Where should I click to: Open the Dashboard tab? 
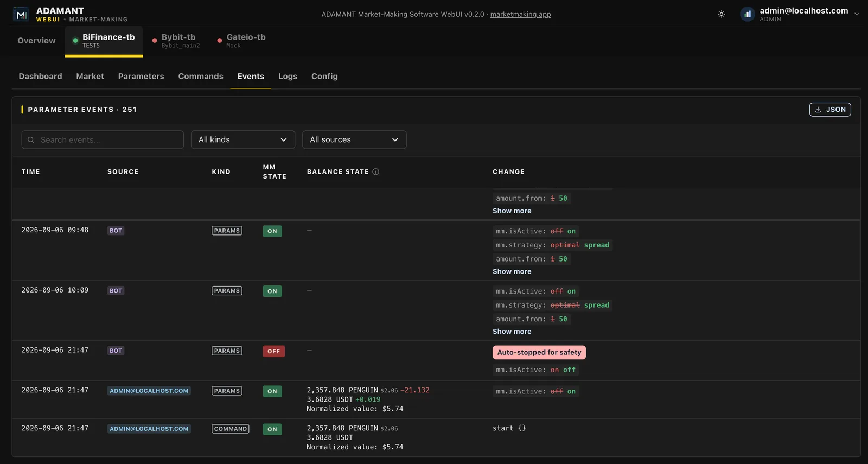click(x=40, y=77)
